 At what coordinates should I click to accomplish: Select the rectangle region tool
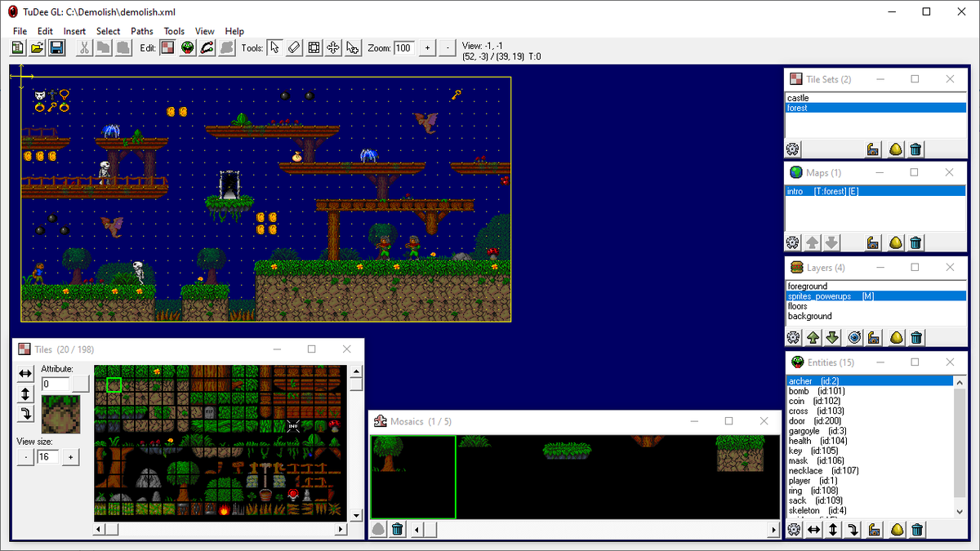314,48
